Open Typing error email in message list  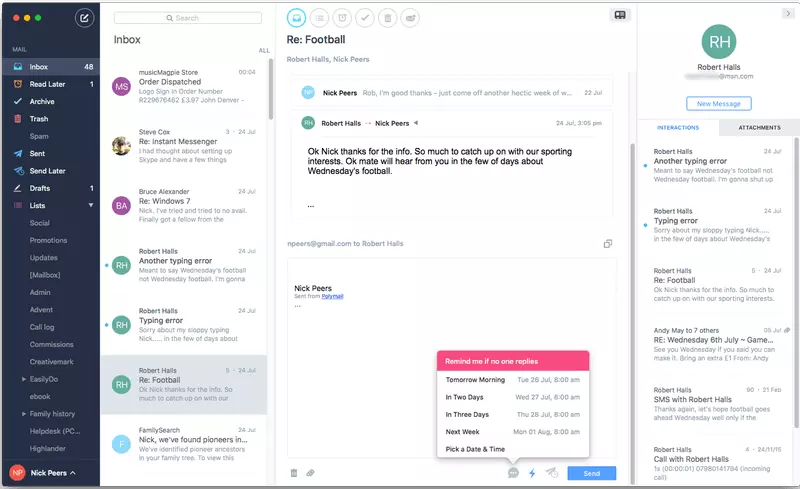184,325
